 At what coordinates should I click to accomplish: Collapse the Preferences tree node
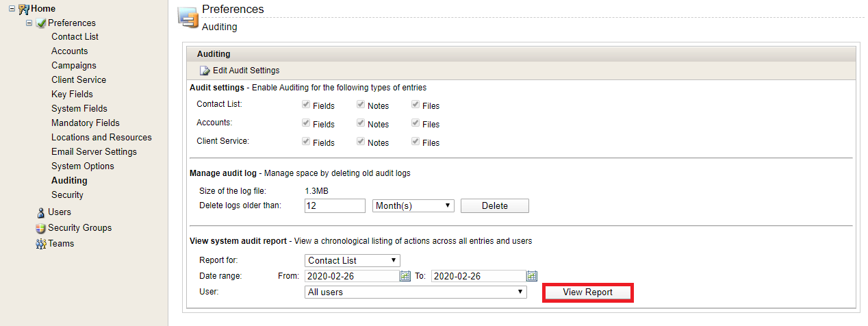(29, 23)
